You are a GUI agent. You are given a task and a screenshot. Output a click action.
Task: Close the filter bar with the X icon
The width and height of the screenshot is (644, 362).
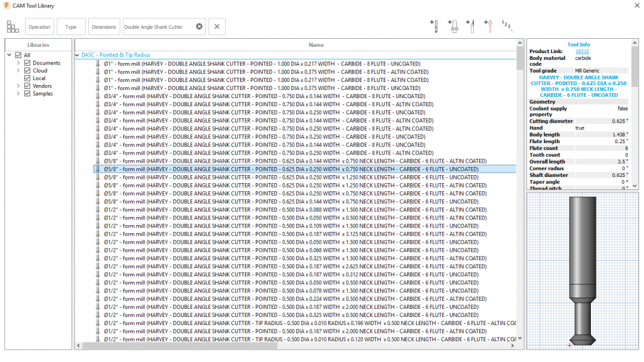coord(216,26)
